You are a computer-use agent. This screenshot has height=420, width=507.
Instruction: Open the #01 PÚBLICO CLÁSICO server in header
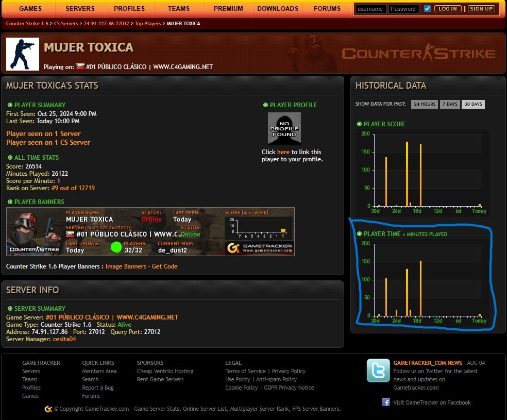coord(149,67)
